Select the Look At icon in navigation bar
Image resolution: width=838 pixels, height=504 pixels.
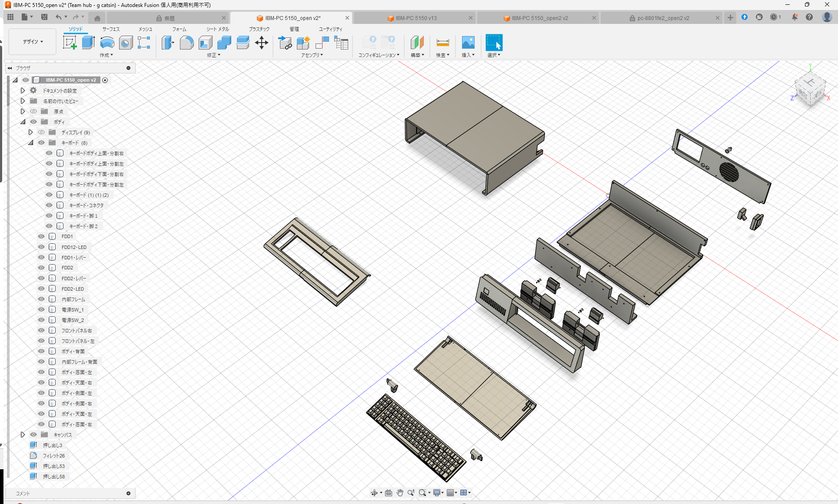click(388, 492)
